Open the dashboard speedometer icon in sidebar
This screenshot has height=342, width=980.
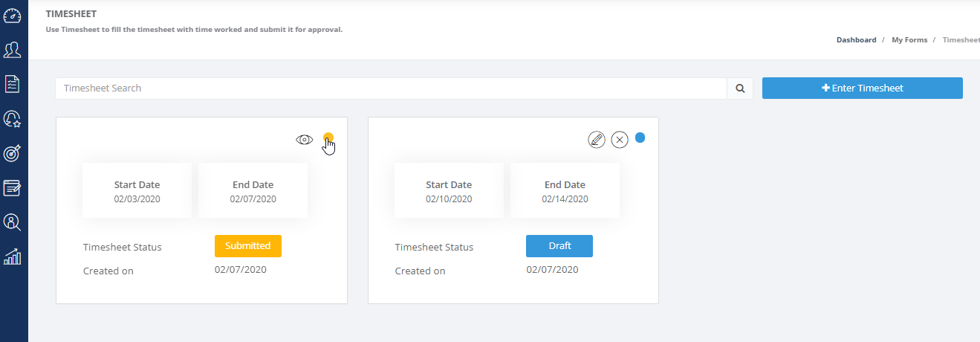pyautogui.click(x=13, y=15)
